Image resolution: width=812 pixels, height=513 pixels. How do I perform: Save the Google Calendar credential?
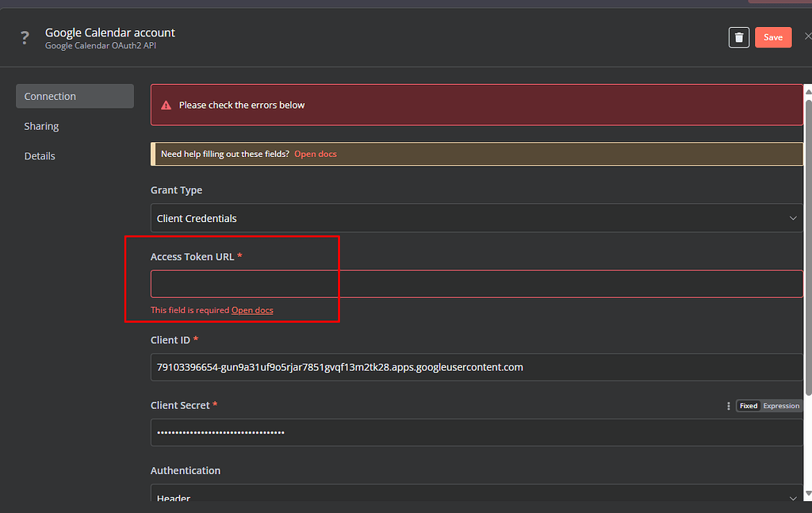[772, 36]
